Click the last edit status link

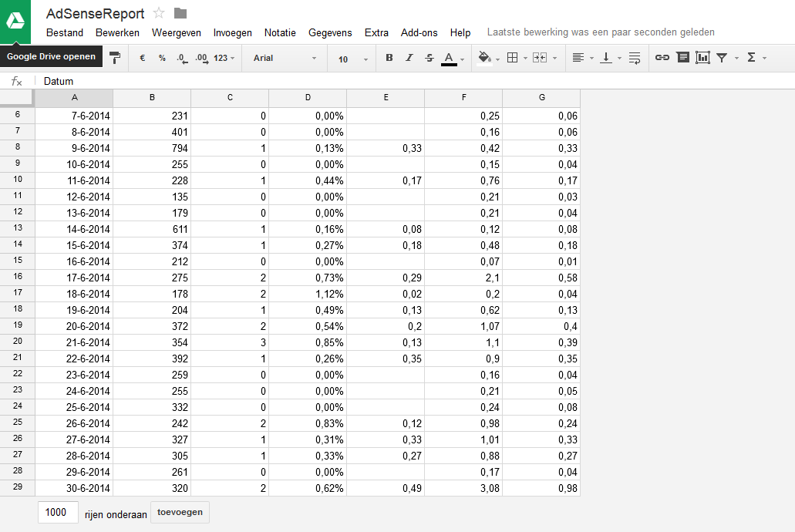[601, 32]
